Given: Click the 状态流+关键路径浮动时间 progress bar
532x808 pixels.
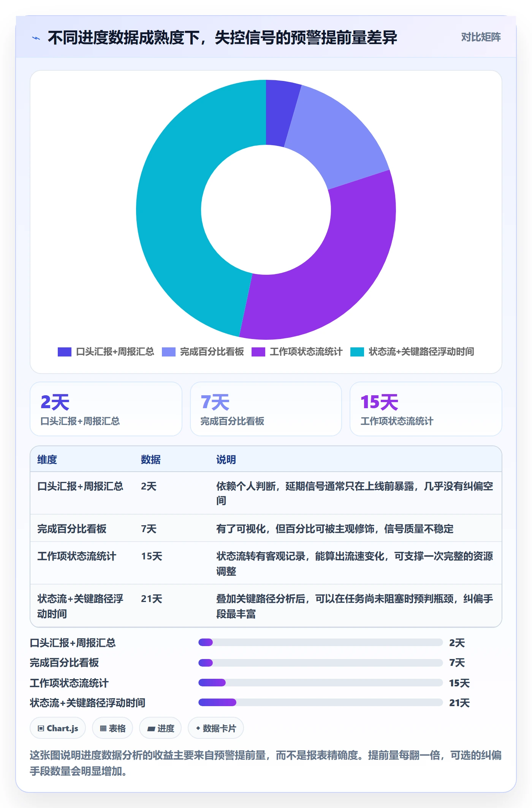Looking at the screenshot, I should click(x=321, y=702).
